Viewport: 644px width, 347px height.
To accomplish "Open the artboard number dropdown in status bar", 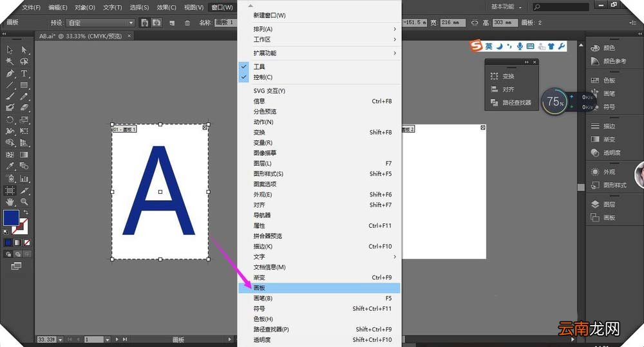I will tap(108, 340).
